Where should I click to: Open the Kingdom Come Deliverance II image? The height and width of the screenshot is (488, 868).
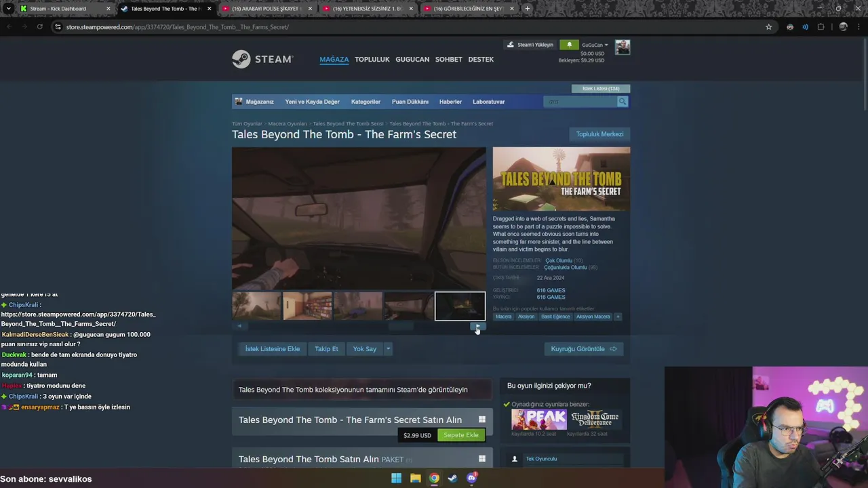(x=595, y=420)
